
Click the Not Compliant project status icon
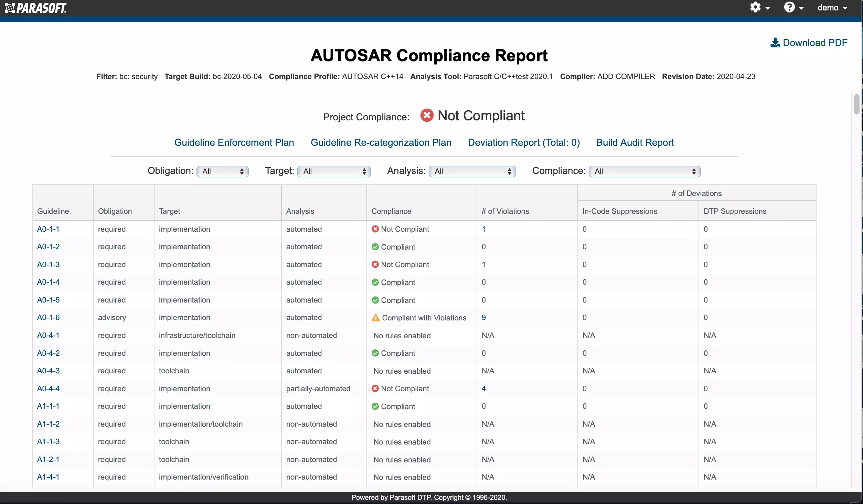point(427,115)
